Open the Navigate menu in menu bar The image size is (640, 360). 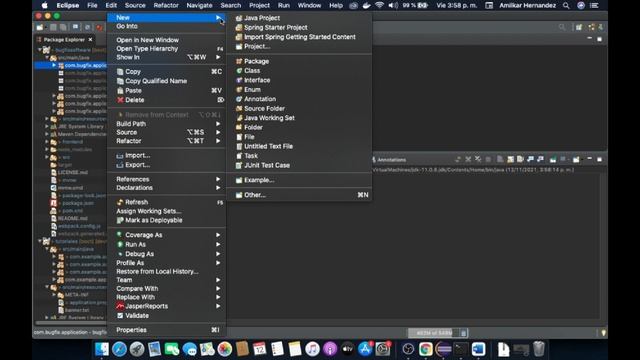click(x=199, y=5)
